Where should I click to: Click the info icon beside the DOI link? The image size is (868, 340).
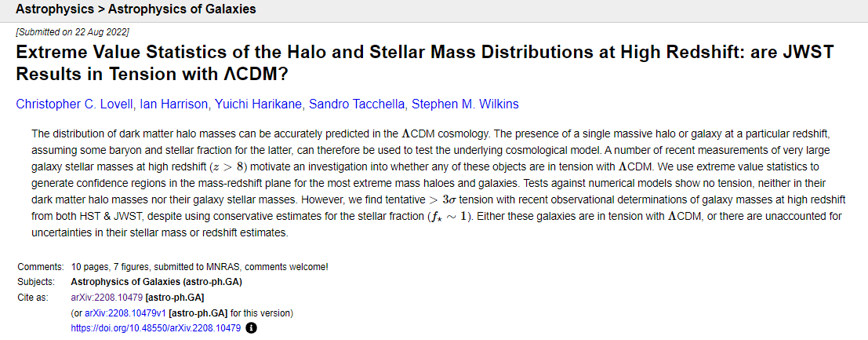click(251, 327)
